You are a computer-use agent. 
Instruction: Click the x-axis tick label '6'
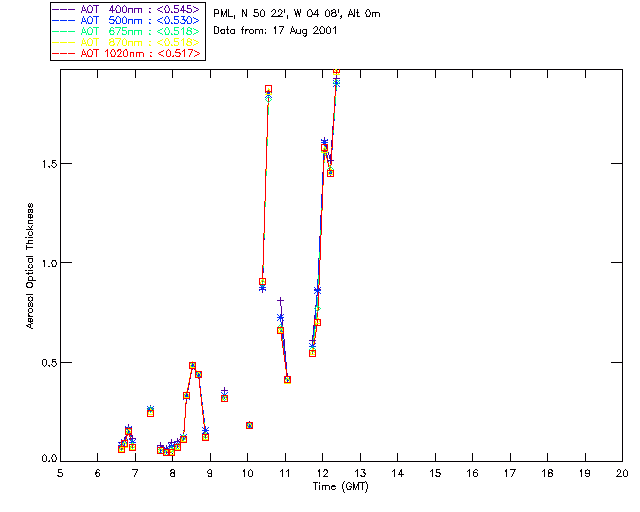pos(98,473)
